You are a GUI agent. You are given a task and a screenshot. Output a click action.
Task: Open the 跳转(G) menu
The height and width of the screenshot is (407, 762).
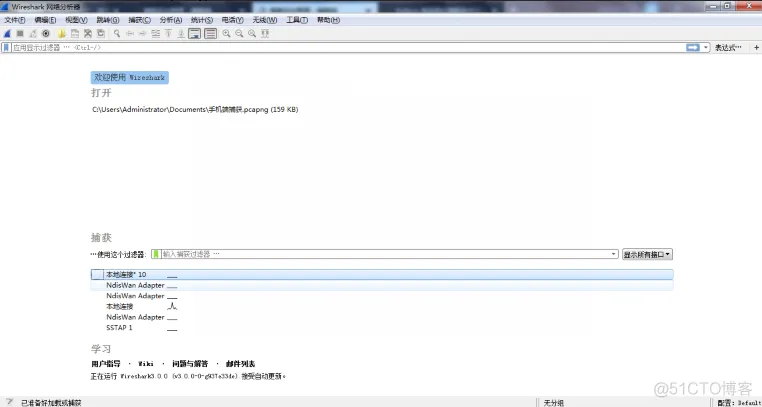point(108,20)
